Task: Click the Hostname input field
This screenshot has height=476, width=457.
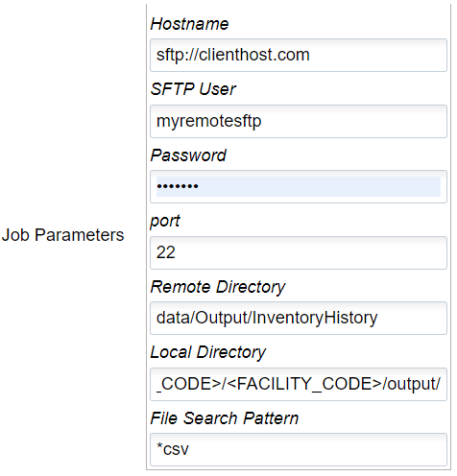Action: click(299, 56)
